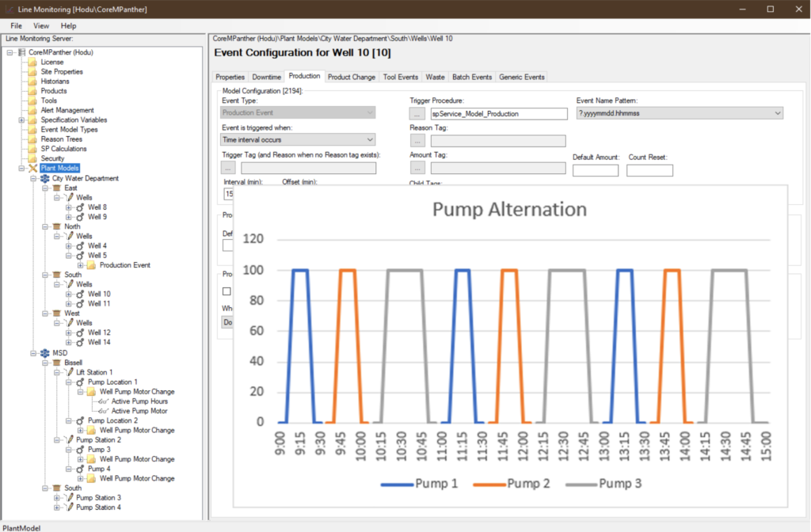Click the Active Pump Motor variable icon
Viewport: 811px width, 532px height.
pos(104,411)
